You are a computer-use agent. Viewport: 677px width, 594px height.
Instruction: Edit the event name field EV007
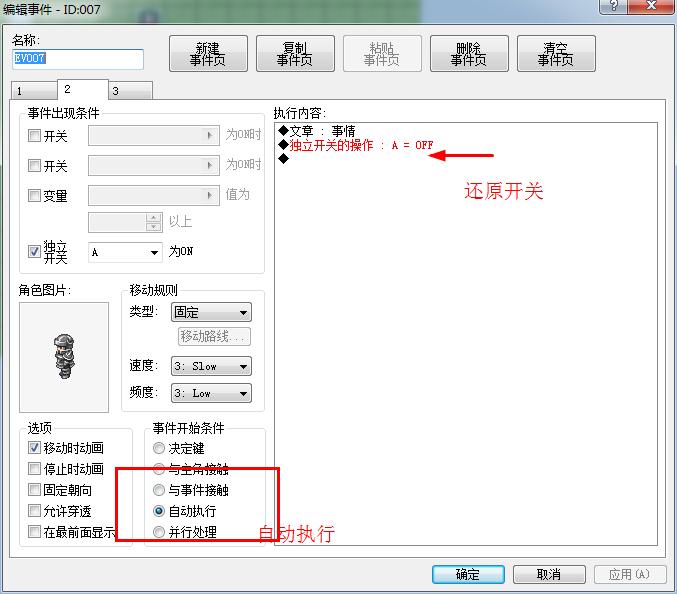pos(78,59)
